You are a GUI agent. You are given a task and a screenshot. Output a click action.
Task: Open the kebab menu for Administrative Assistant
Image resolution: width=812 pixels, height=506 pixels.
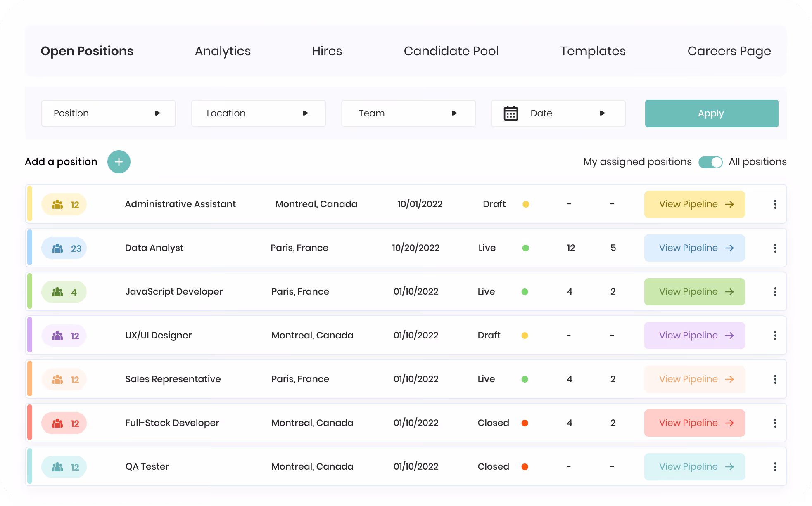(775, 204)
